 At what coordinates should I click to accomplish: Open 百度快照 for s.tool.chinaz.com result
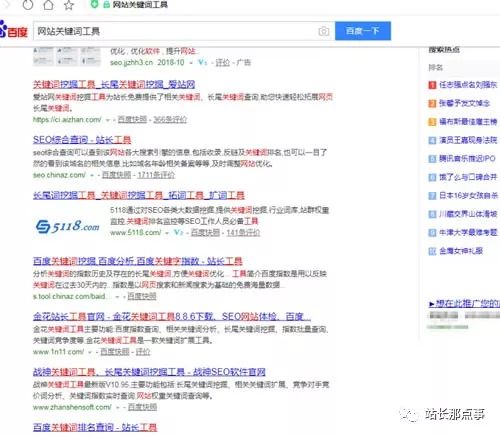tap(142, 296)
